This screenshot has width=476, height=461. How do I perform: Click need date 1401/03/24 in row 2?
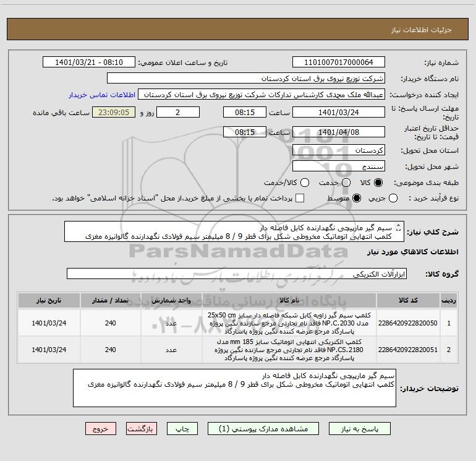click(x=49, y=350)
